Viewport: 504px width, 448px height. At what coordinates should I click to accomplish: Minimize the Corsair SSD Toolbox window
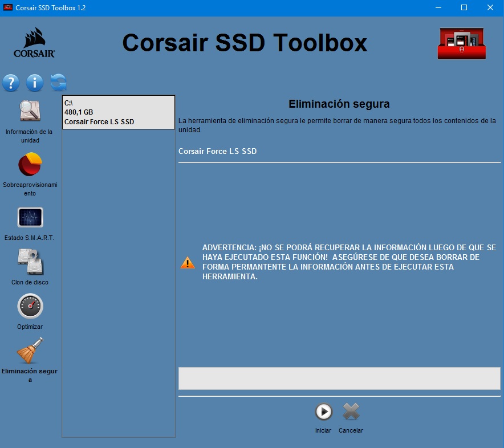pos(437,8)
